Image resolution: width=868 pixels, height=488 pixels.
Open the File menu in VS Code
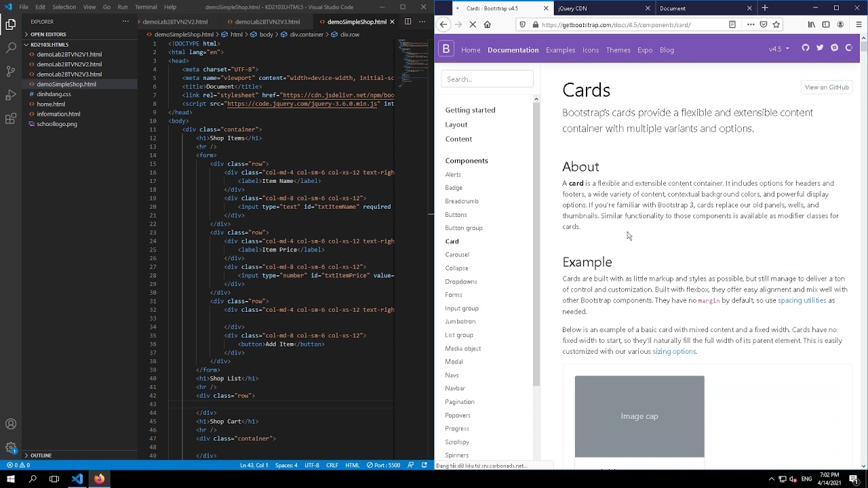pos(24,7)
